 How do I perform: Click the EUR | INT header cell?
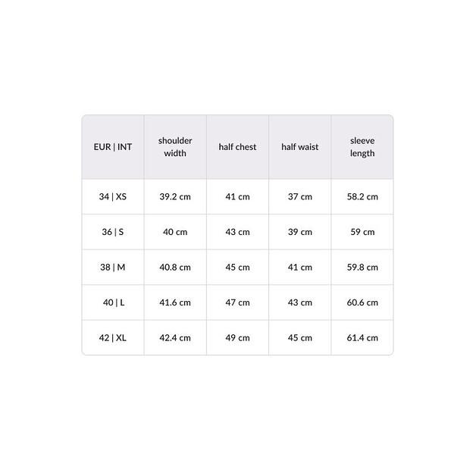[113, 147]
